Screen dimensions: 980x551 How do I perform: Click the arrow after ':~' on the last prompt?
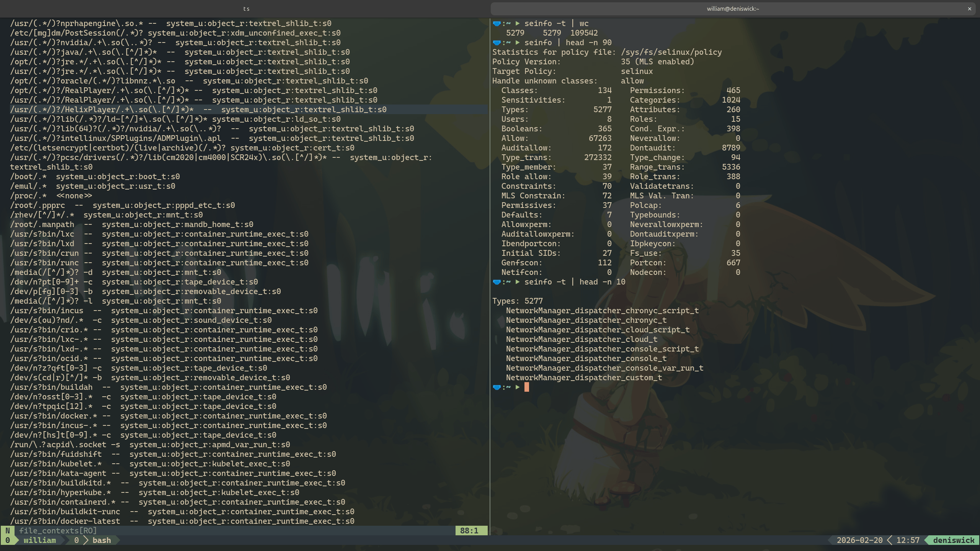(518, 387)
